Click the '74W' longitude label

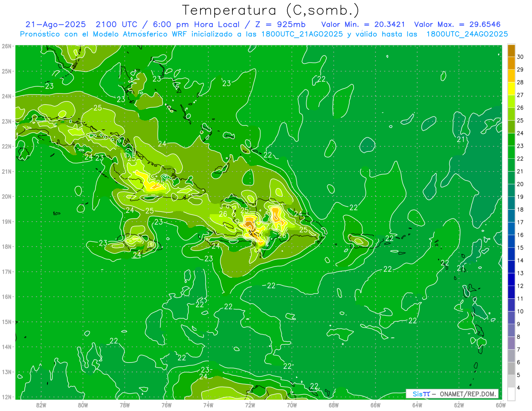pos(208,405)
